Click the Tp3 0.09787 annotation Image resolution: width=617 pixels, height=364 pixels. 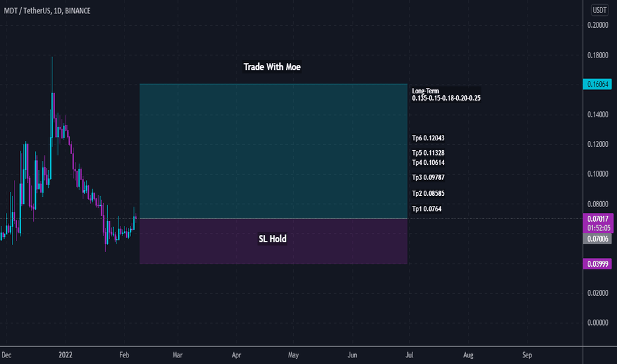[x=428, y=177]
